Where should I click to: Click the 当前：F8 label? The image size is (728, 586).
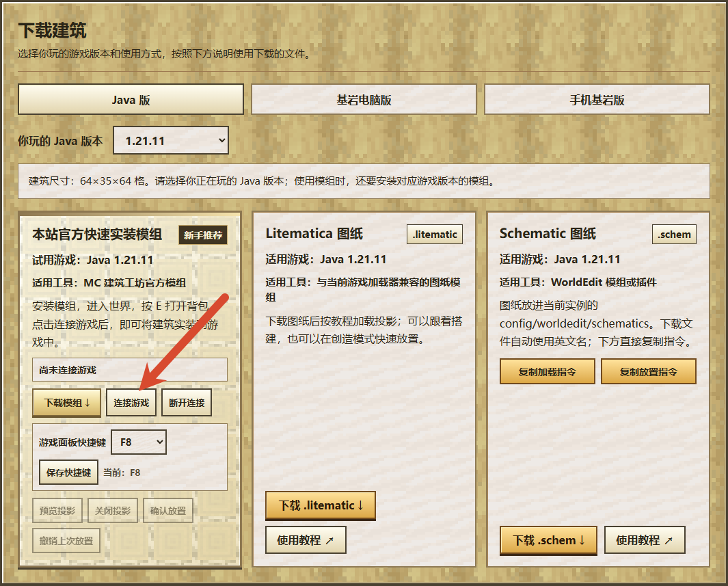[x=122, y=472]
